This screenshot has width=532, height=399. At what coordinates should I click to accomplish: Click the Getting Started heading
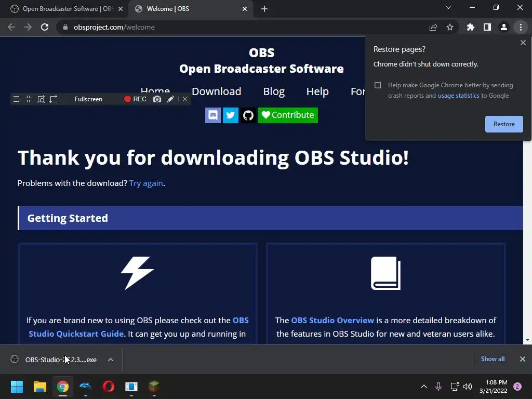(68, 218)
